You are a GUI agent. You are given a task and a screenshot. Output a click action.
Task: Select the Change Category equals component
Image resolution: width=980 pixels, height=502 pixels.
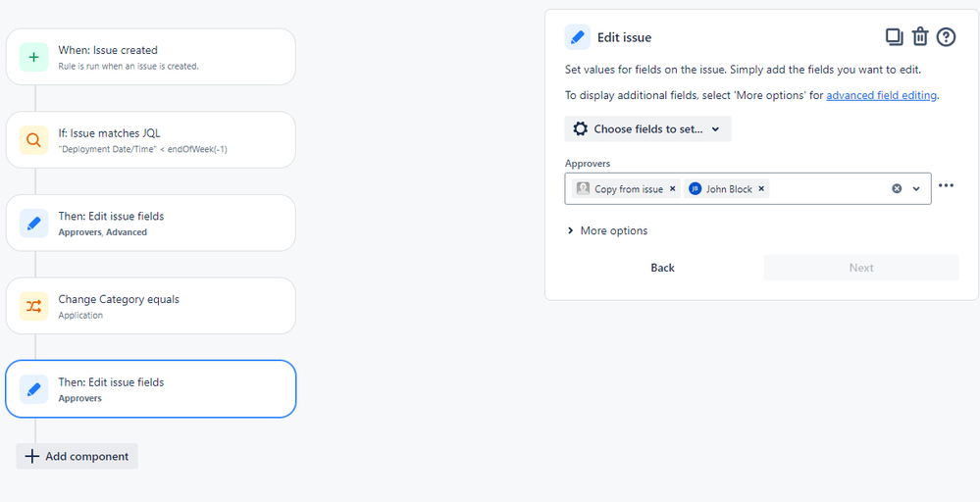tap(151, 306)
